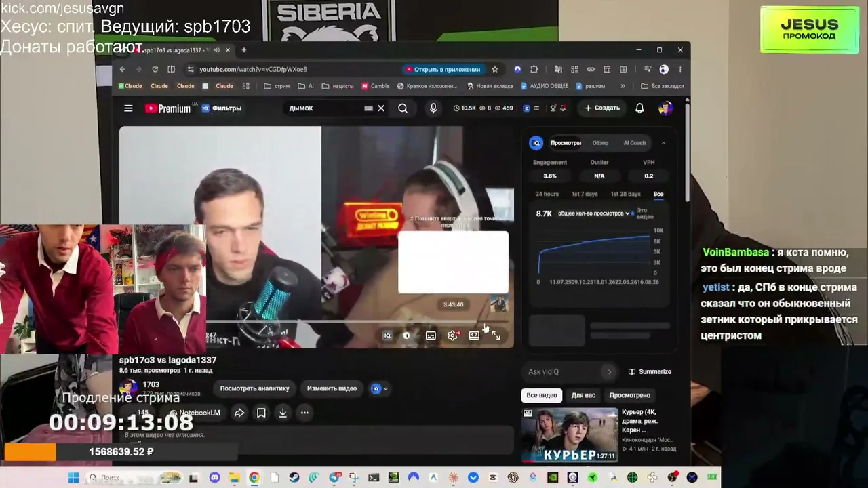
Task: Open the Chrome three-dot menu
Action: (680, 69)
